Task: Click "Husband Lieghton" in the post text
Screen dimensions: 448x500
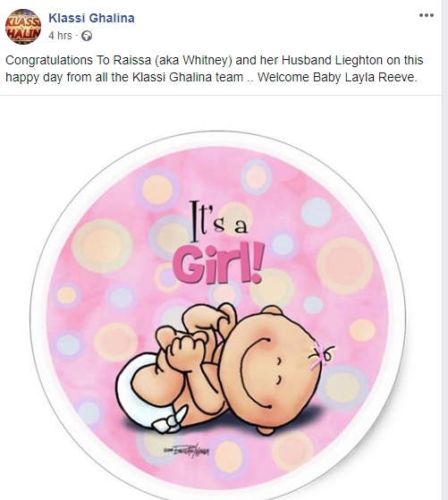Action: point(332,60)
